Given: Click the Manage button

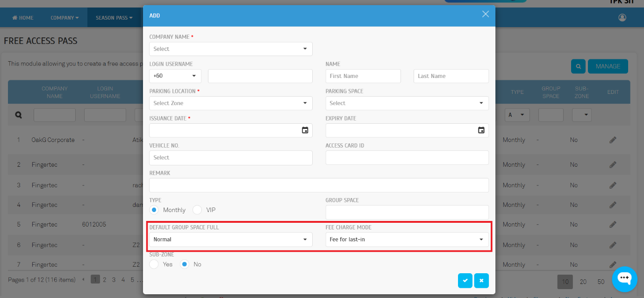Looking at the screenshot, I should pos(608,66).
